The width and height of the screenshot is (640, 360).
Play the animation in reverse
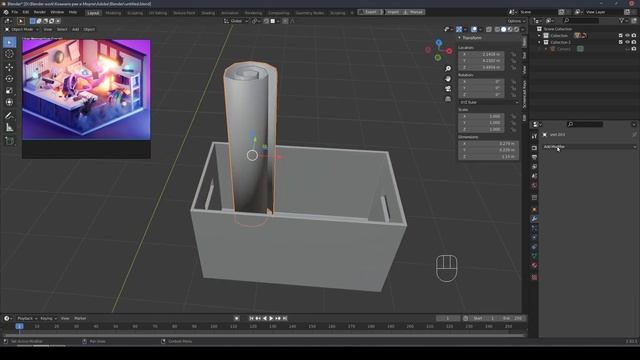point(264,318)
